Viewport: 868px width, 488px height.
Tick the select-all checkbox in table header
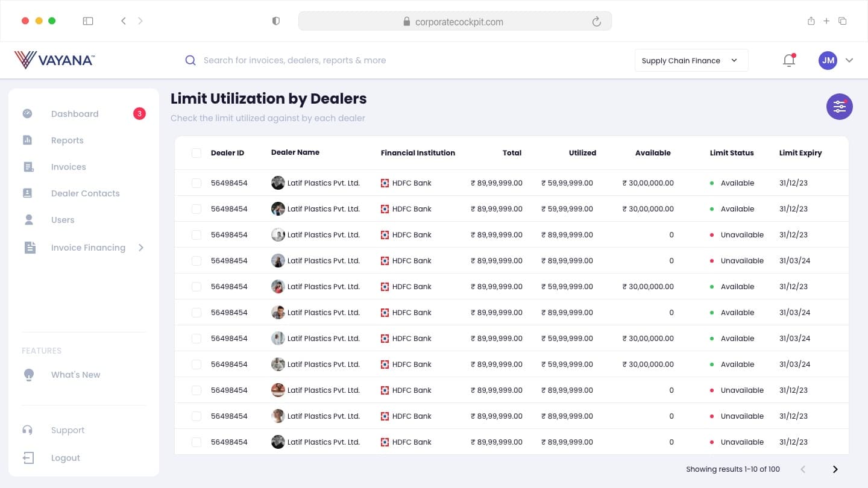pyautogui.click(x=197, y=153)
